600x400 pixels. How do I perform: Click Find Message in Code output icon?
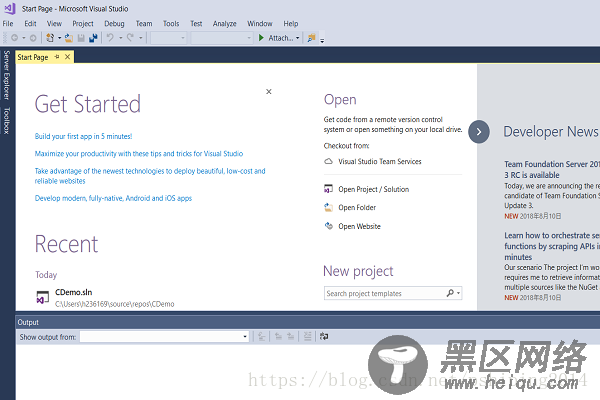click(x=262, y=336)
